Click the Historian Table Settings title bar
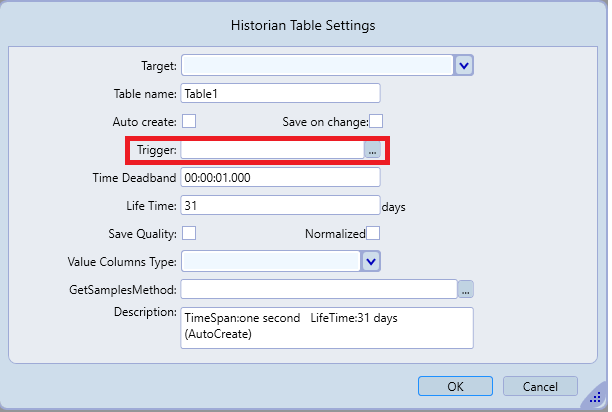612x412 pixels. [306, 22]
